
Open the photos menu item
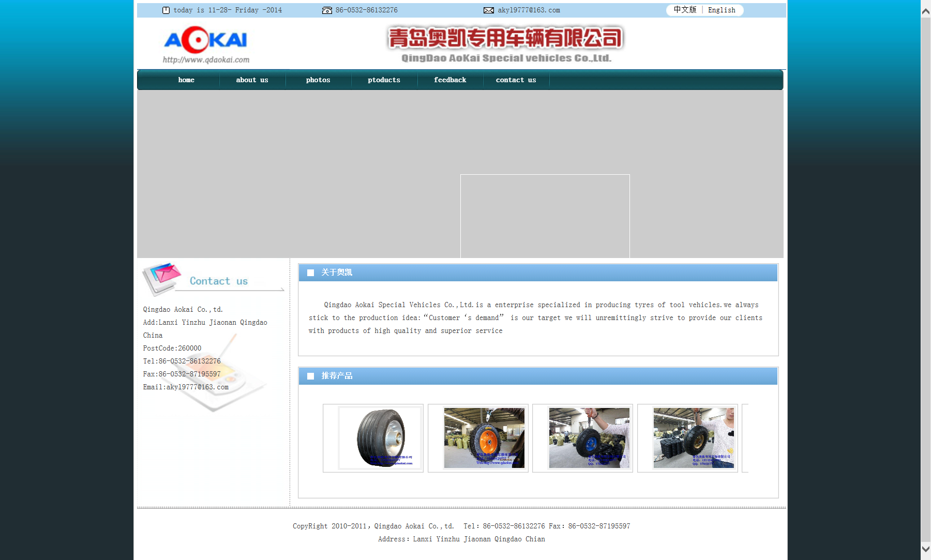[x=318, y=80]
